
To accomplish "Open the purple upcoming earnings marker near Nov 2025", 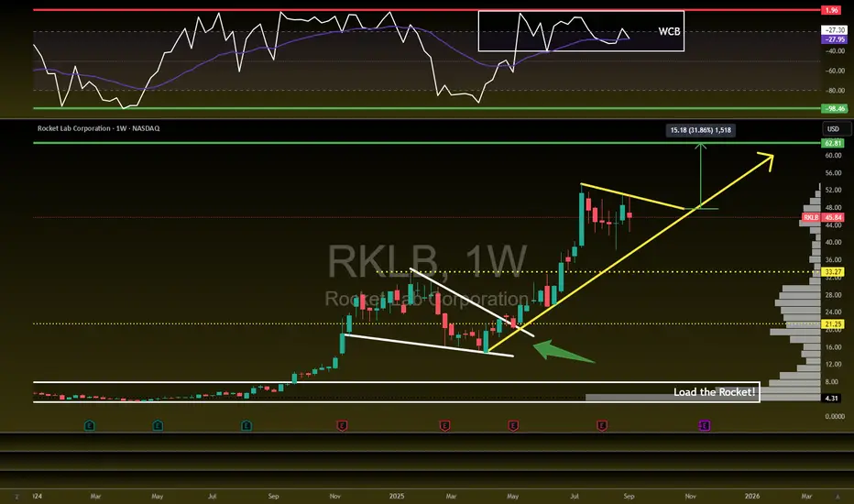I will point(705,425).
